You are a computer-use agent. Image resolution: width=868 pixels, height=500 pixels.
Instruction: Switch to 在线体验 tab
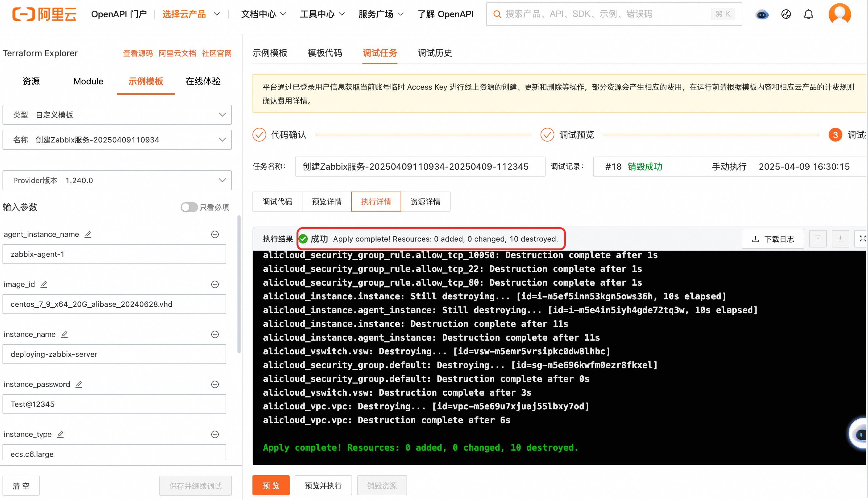pos(203,81)
